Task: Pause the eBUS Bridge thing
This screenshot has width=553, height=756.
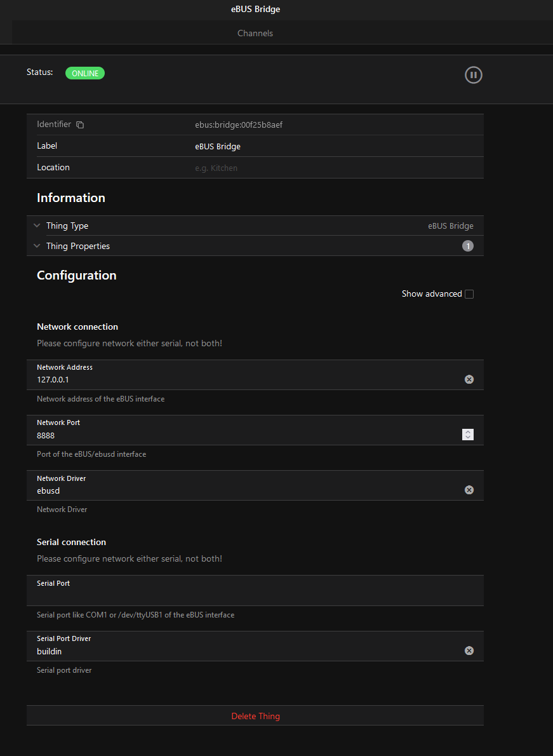Action: click(x=473, y=75)
